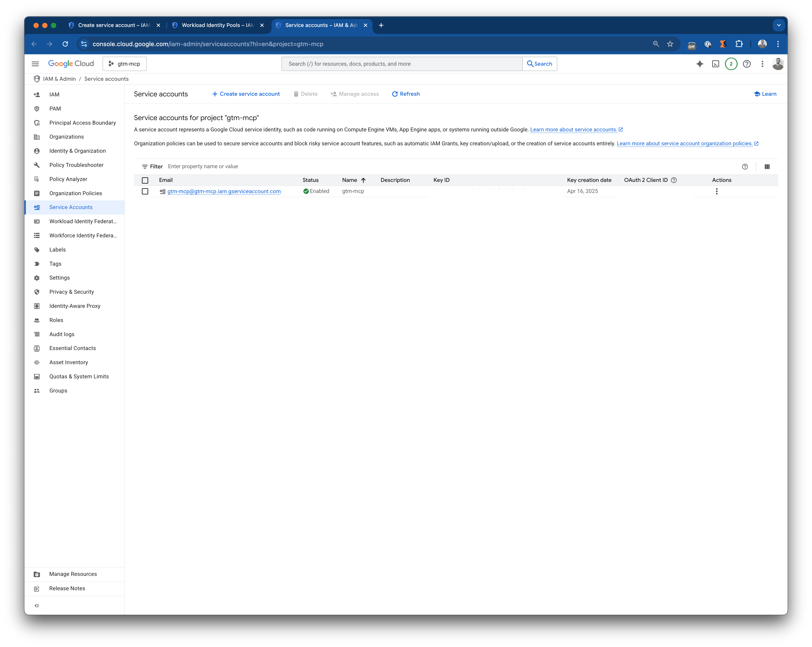Click the Google account avatar
This screenshot has width=812, height=647.
tap(778, 64)
